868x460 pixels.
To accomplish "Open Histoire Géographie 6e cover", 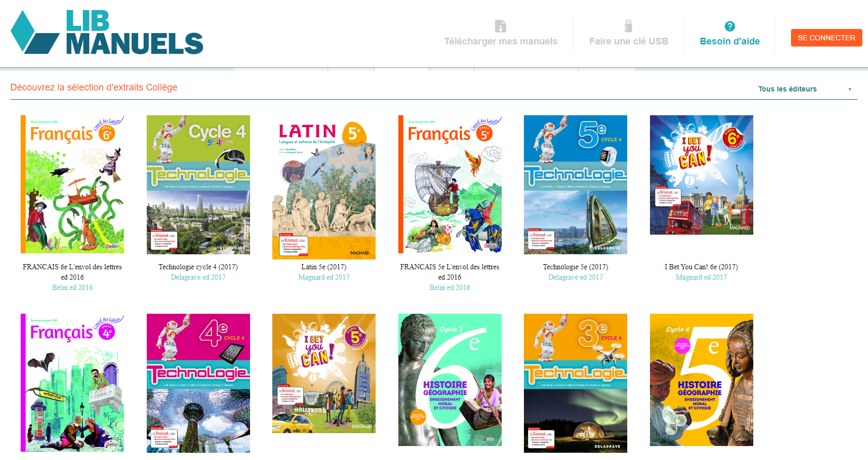I will click(450, 380).
